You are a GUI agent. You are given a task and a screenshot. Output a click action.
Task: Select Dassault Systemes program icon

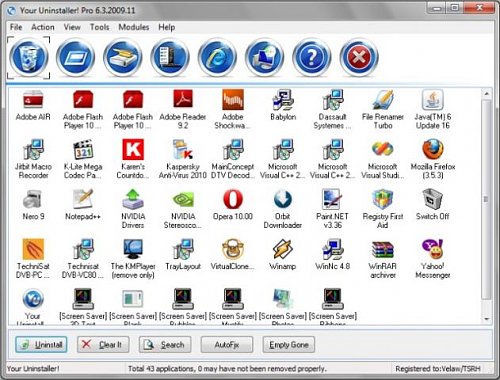332,99
